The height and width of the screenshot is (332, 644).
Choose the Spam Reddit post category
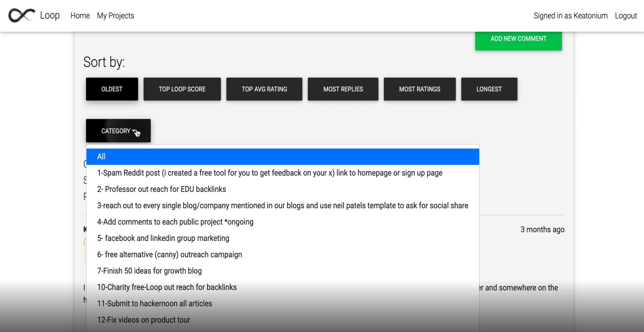coord(283,173)
